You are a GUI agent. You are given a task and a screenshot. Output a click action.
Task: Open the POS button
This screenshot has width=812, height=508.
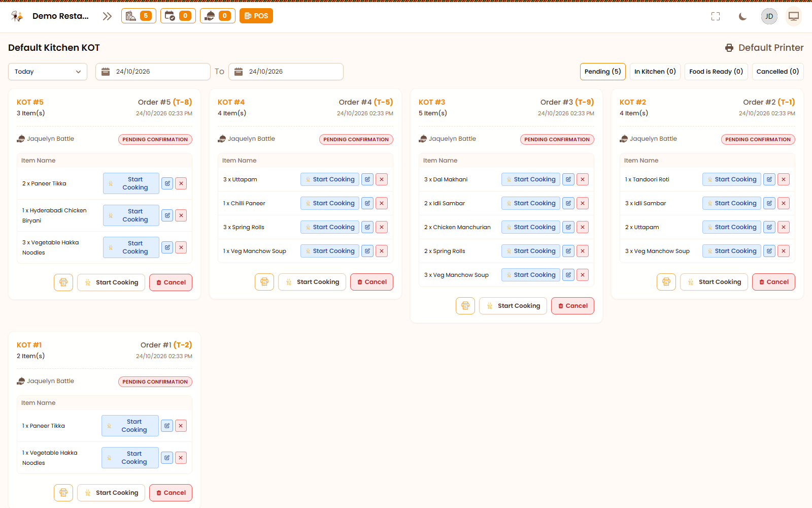coord(256,16)
